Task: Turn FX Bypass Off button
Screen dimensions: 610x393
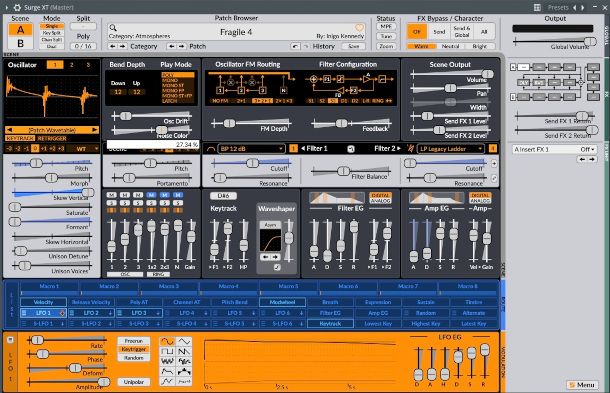Action: pos(417,32)
